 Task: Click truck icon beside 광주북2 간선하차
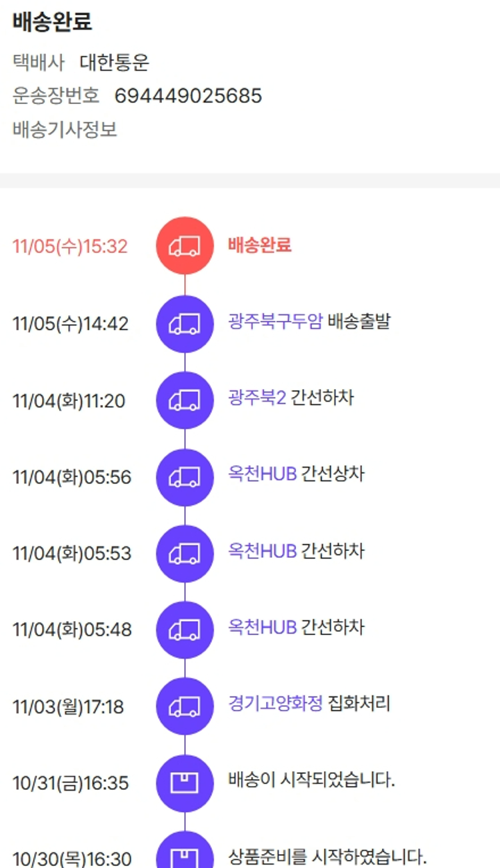point(185,400)
